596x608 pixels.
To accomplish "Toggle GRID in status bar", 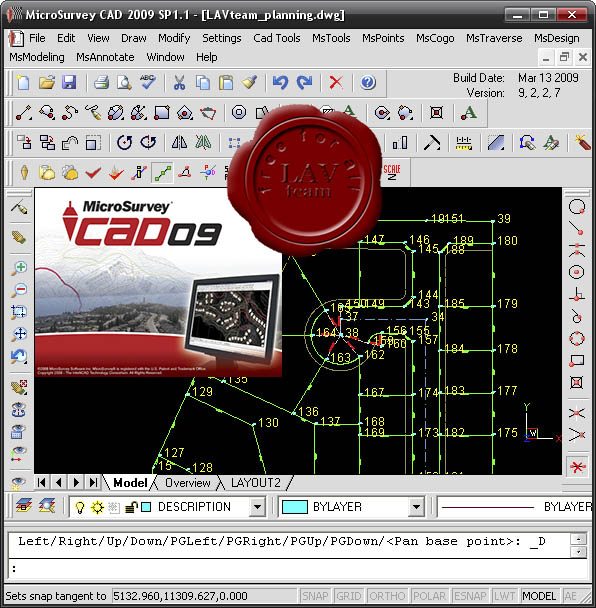I will coord(348,596).
